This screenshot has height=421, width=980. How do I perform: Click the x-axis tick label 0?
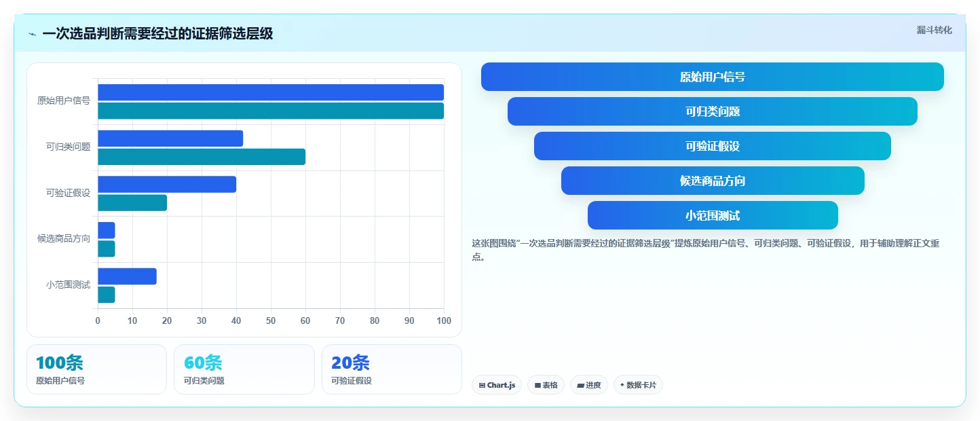[x=98, y=321]
